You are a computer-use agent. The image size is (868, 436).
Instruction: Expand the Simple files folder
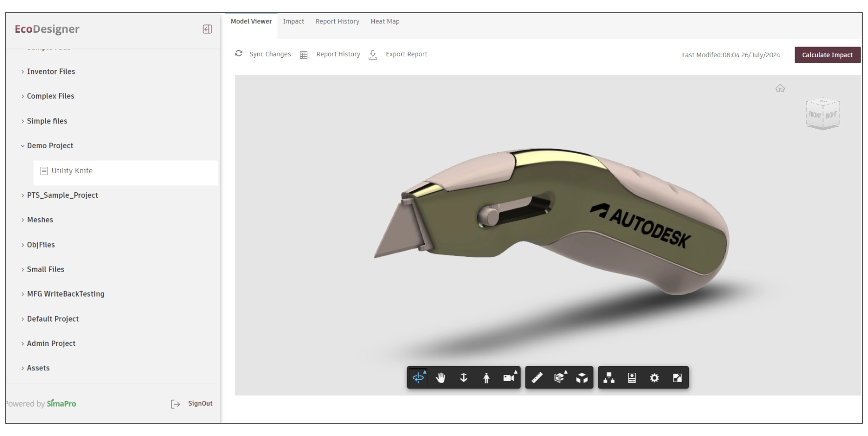pyautogui.click(x=23, y=121)
